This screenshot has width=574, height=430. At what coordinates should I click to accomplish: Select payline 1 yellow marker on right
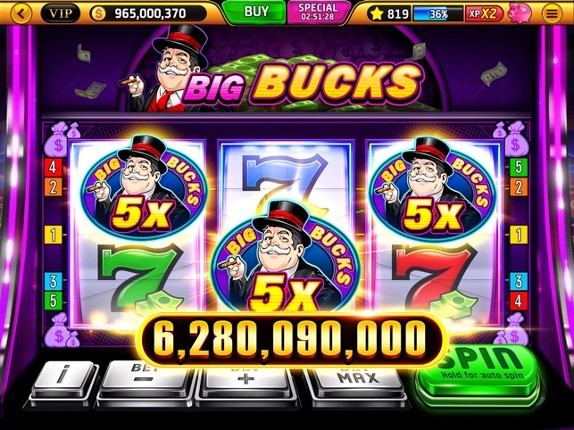click(519, 235)
